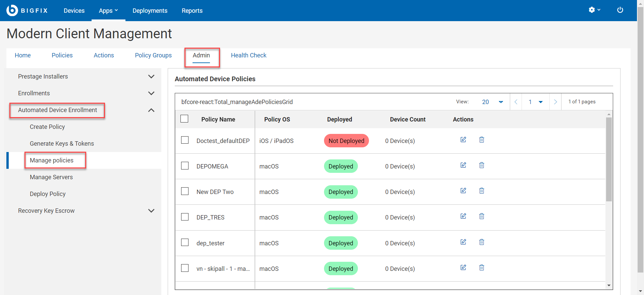This screenshot has height=295, width=644.
Task: Collapse the Automated Device Enrollment section
Action: 151,110
